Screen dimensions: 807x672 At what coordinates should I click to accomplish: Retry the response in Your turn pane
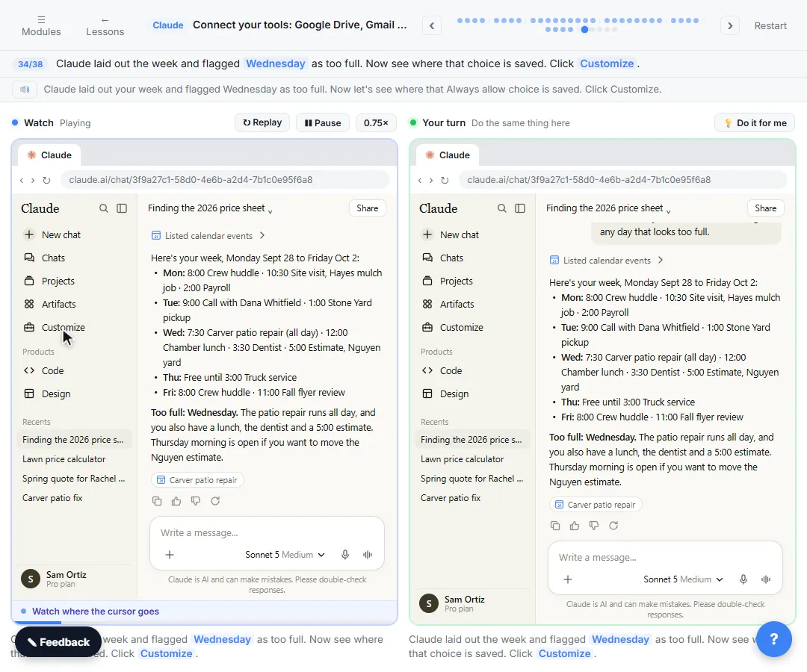613,526
